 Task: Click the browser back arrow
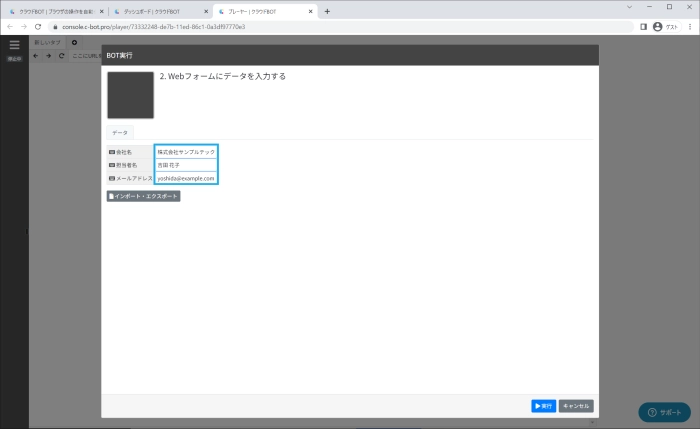(10, 27)
